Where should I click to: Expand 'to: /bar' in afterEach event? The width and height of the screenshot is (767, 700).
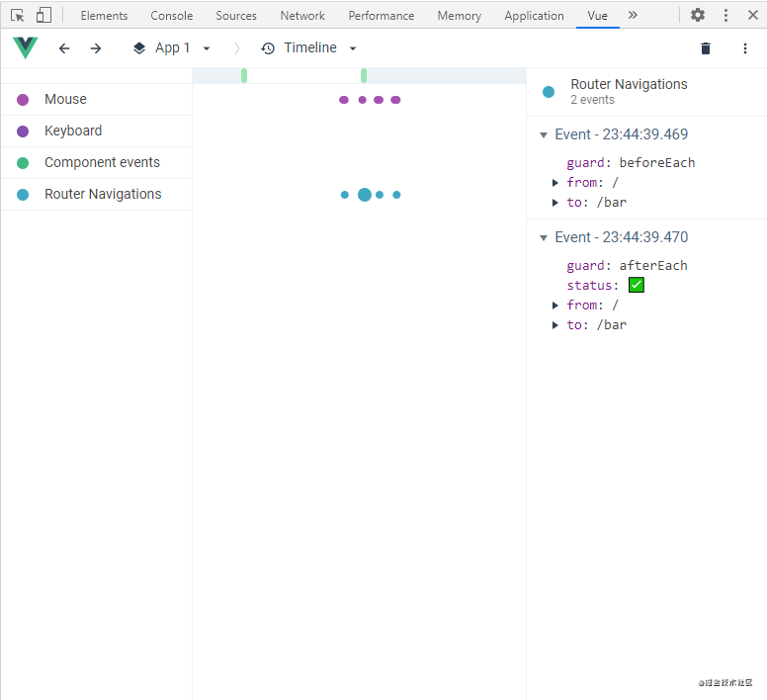[555, 325]
